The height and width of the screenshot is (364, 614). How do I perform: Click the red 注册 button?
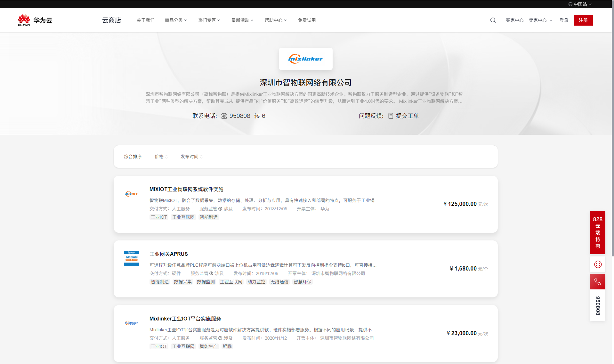[583, 20]
